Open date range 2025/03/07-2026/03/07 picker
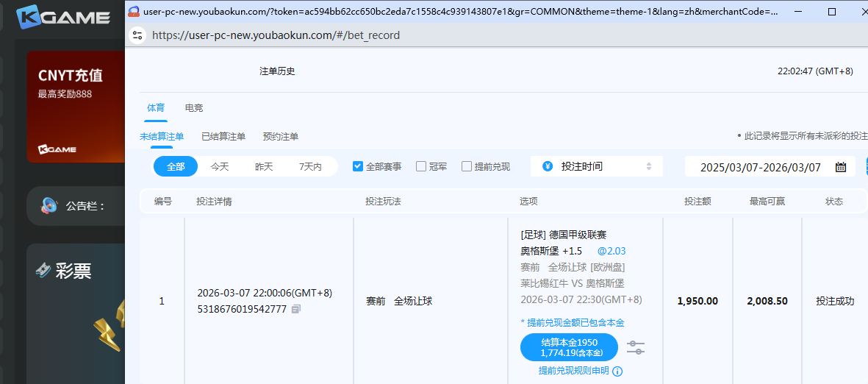The height and width of the screenshot is (384, 868). tap(770, 167)
